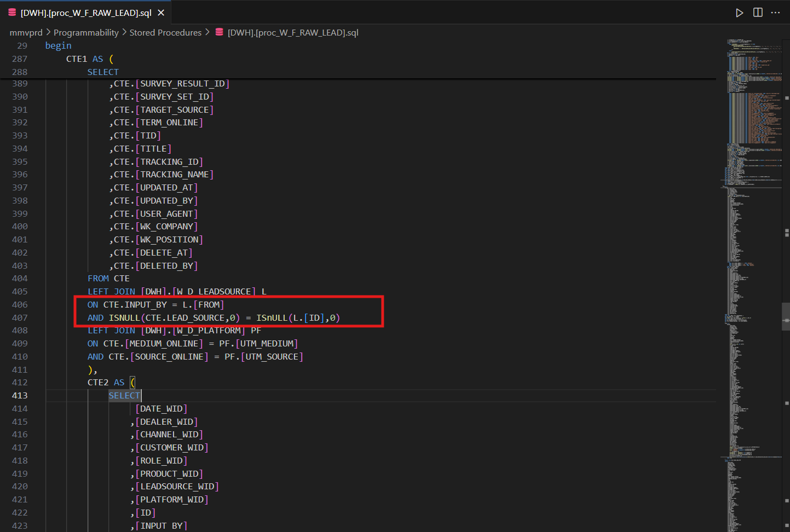Screen dimensions: 790x532
Task: Open the file name breadcrumb dropdown
Action: click(293, 33)
